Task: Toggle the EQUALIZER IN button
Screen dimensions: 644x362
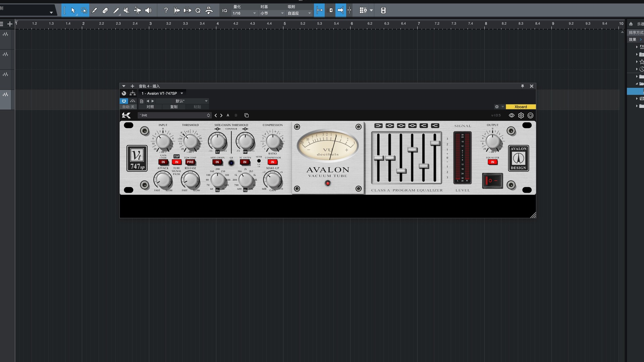Action: coord(492,162)
